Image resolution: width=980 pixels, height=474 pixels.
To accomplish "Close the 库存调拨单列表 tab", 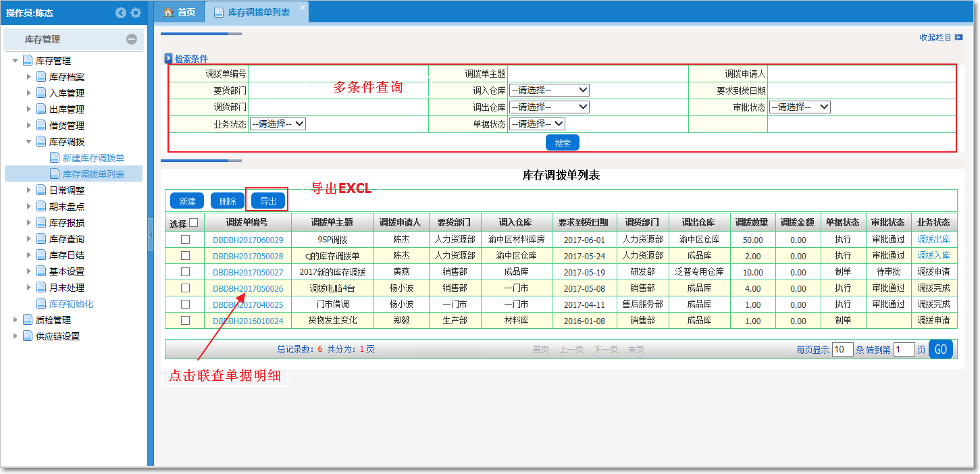I will pos(302,7).
